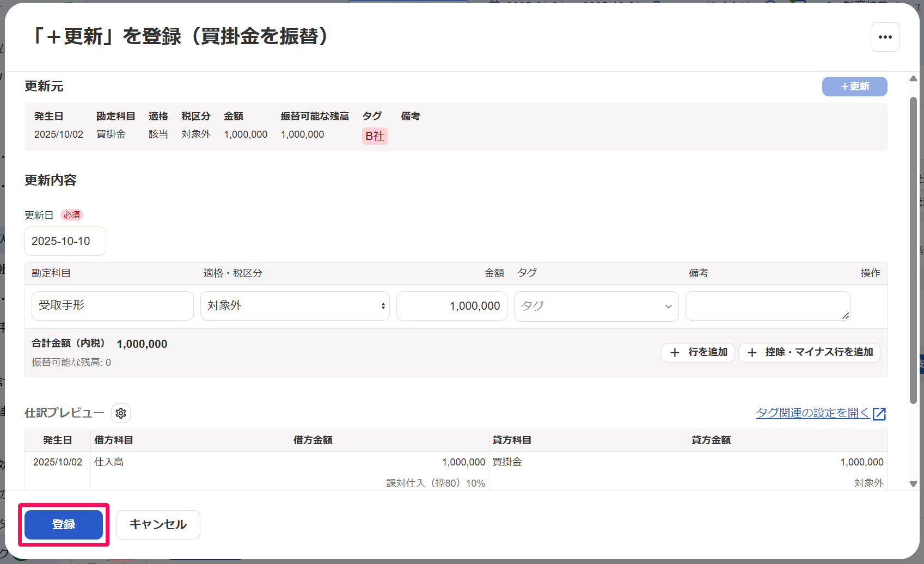Click 仕入高 in the journal preview
This screenshot has height=564, width=924.
[x=109, y=462]
